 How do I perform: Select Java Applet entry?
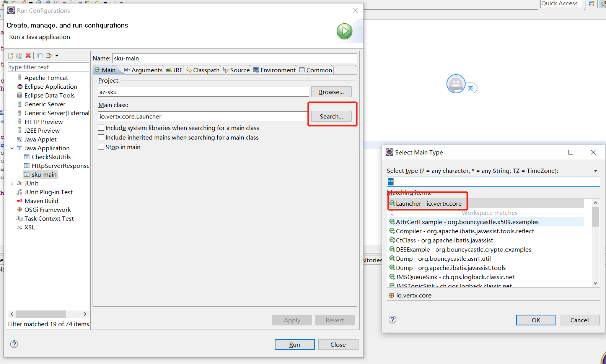click(x=40, y=139)
